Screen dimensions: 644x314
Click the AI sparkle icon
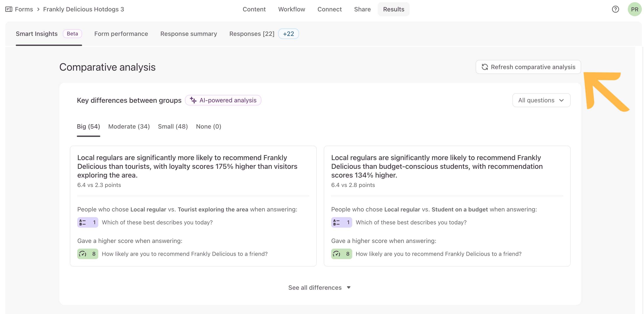(x=193, y=100)
